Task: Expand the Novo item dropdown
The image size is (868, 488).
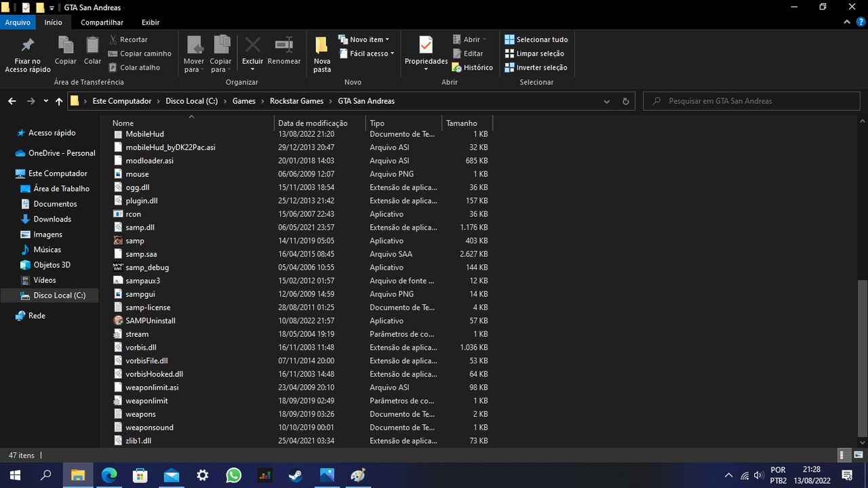Action: tap(363, 39)
